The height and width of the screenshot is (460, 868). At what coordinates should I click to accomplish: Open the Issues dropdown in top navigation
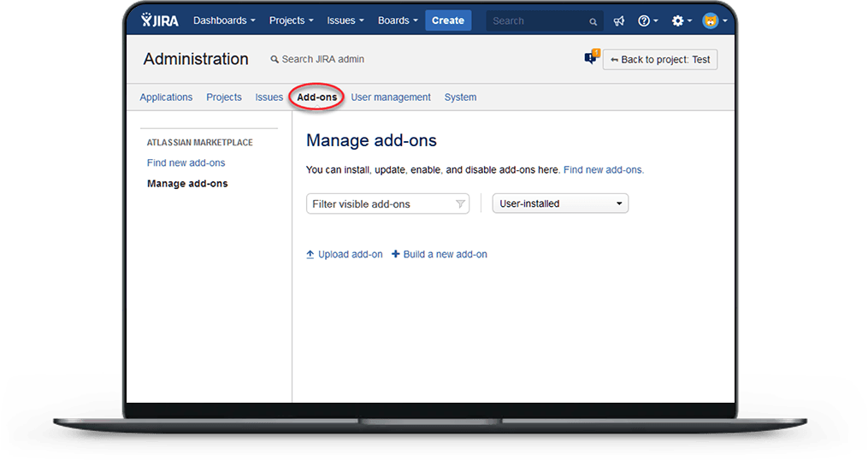coord(345,21)
